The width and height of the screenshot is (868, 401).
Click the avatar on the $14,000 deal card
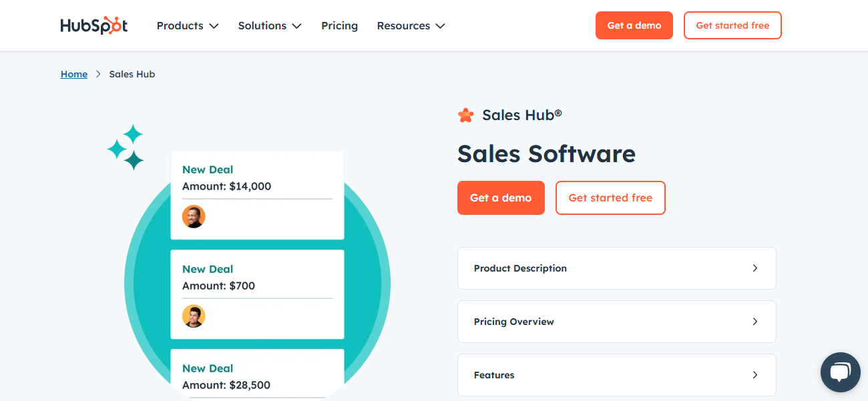click(194, 216)
